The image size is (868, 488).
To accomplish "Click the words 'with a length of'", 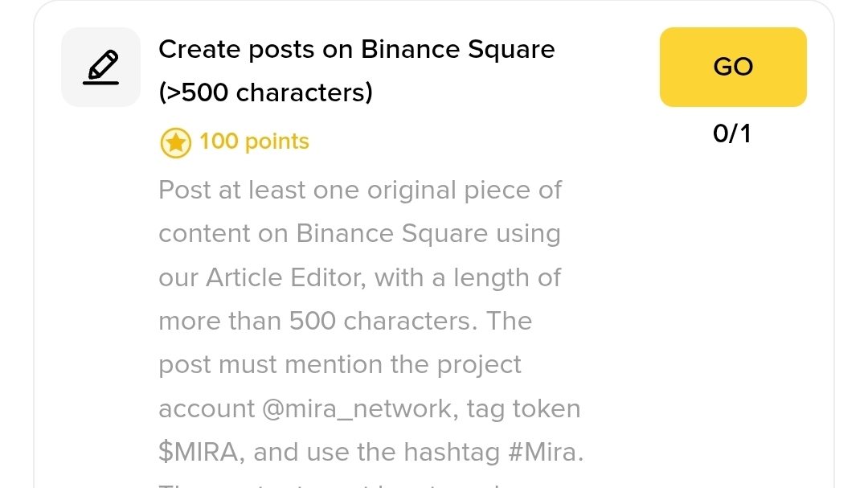I will pos(468,277).
